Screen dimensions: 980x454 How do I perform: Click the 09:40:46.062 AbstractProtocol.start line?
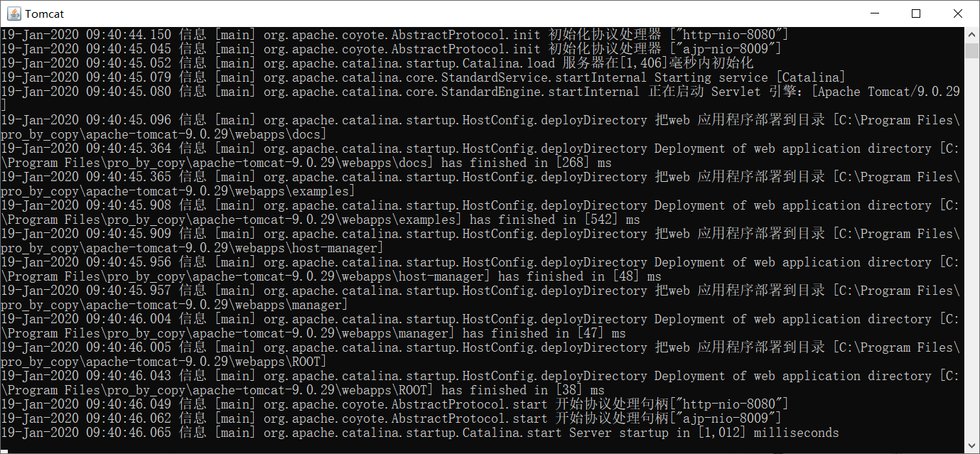(x=391, y=418)
